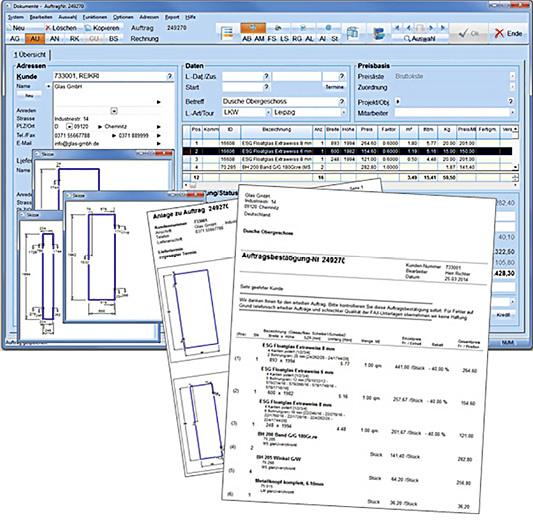Select the AN document type
The image size is (533, 529).
55,39
